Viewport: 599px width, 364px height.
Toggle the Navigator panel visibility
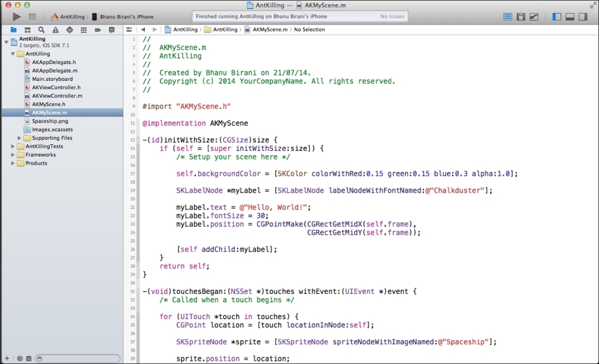click(x=556, y=16)
